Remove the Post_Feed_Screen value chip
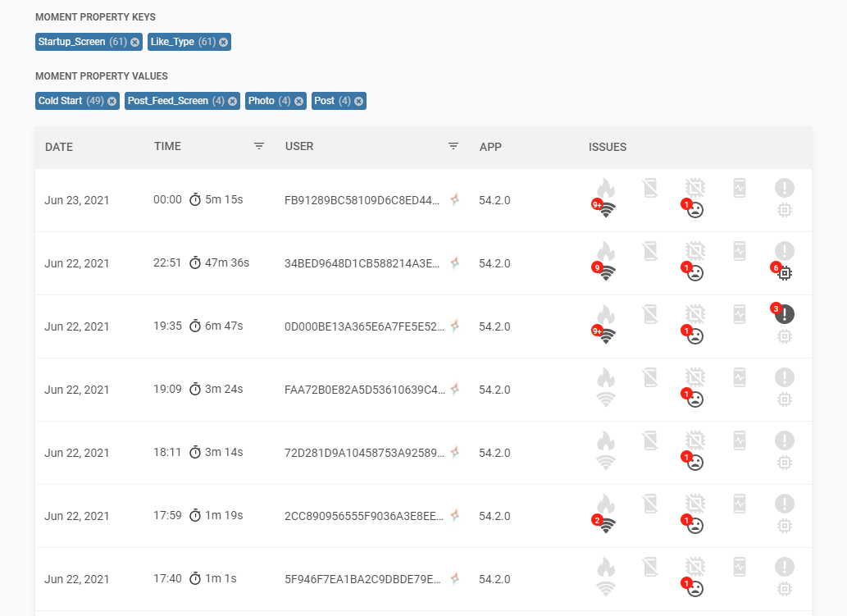 point(232,101)
